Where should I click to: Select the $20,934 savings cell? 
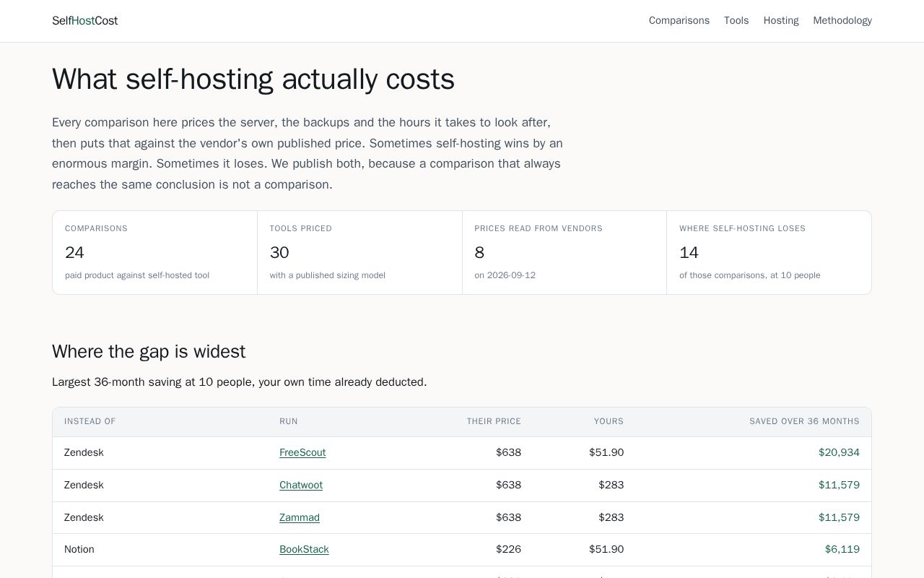839,452
